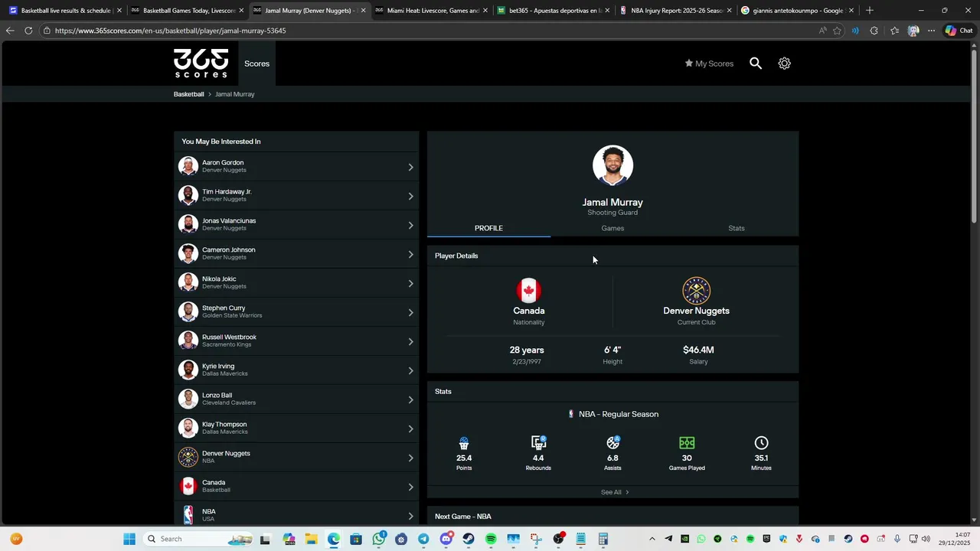Click Stephen Curry's avatar
Viewport: 980px width, 551px height.
point(188,311)
